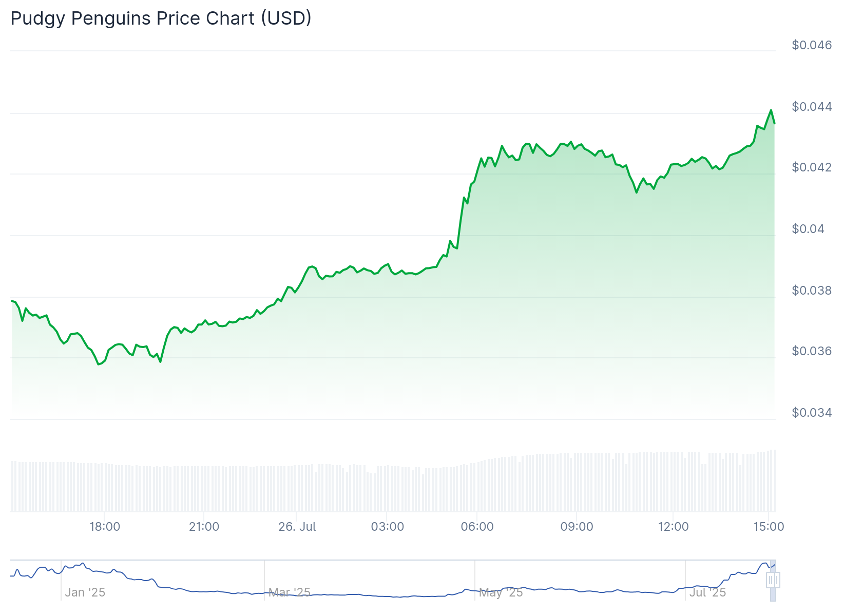The width and height of the screenshot is (844, 616).
Task: Click the Jul '25 navigator label
Action: tap(707, 592)
